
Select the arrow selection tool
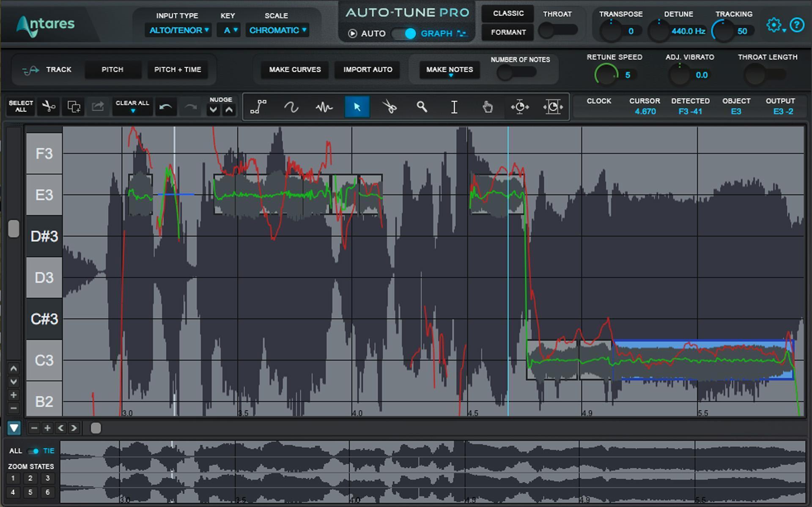coord(357,107)
